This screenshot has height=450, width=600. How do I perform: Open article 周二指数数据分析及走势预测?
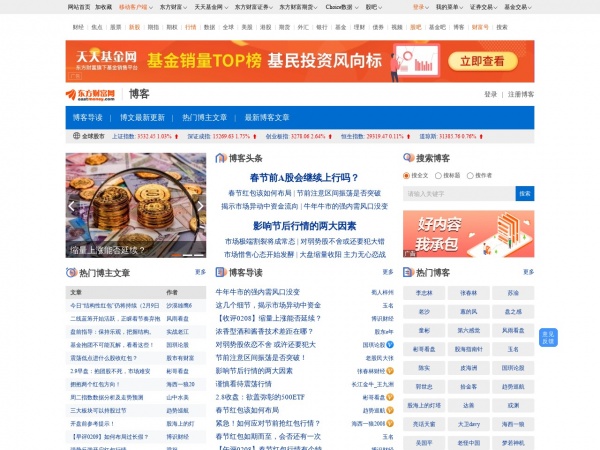click(x=106, y=397)
